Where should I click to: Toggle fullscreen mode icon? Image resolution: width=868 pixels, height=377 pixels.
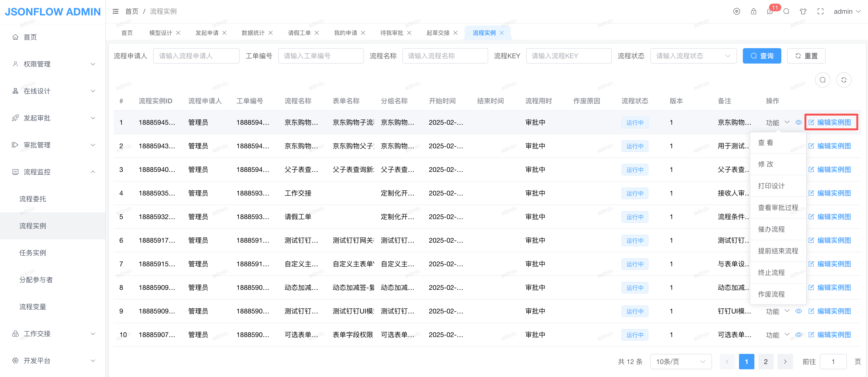point(820,12)
